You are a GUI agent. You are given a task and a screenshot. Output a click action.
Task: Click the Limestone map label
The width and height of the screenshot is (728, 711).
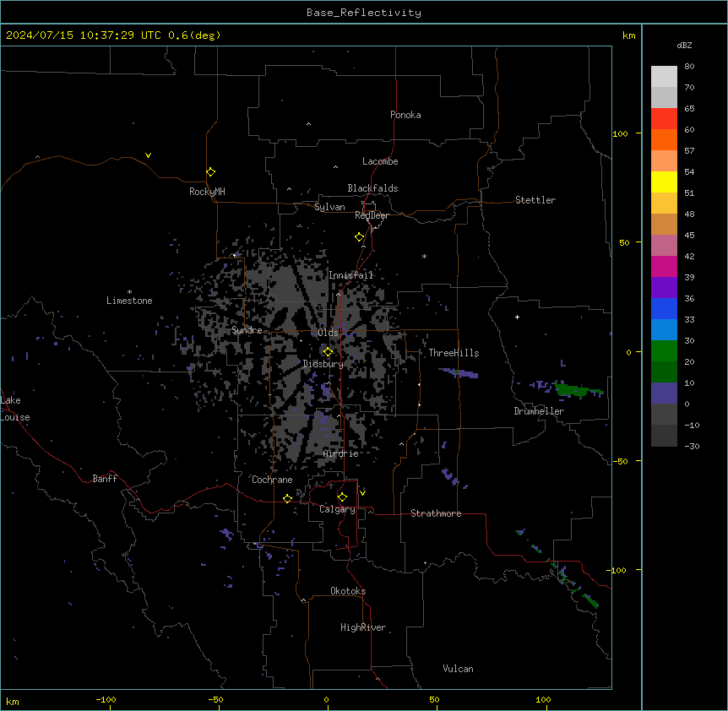(129, 301)
